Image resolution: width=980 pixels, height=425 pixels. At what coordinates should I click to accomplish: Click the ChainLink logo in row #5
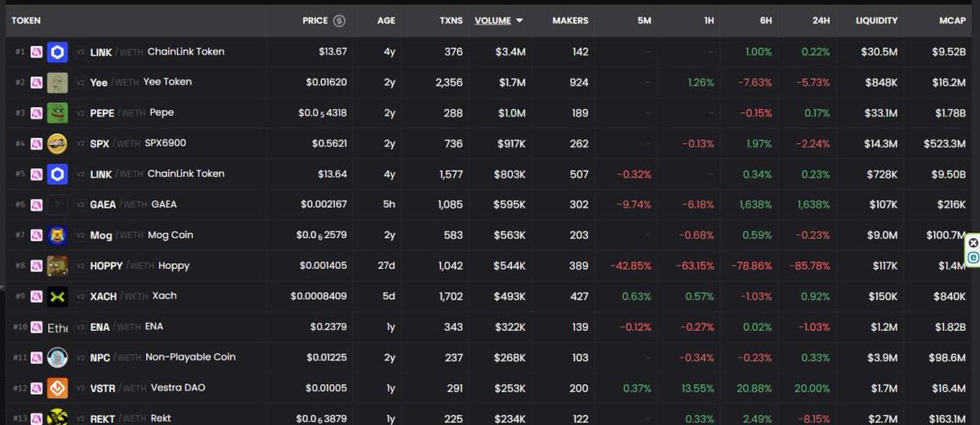coord(57,174)
